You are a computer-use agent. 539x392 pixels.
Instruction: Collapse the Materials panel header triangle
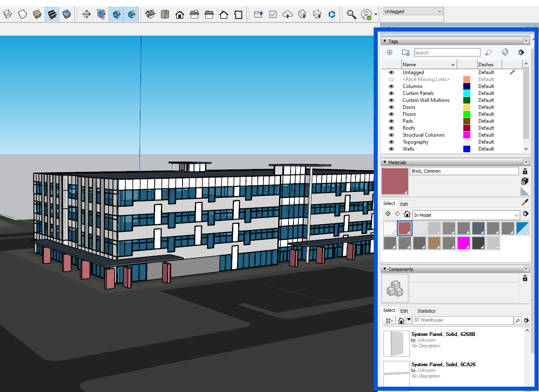coord(384,162)
